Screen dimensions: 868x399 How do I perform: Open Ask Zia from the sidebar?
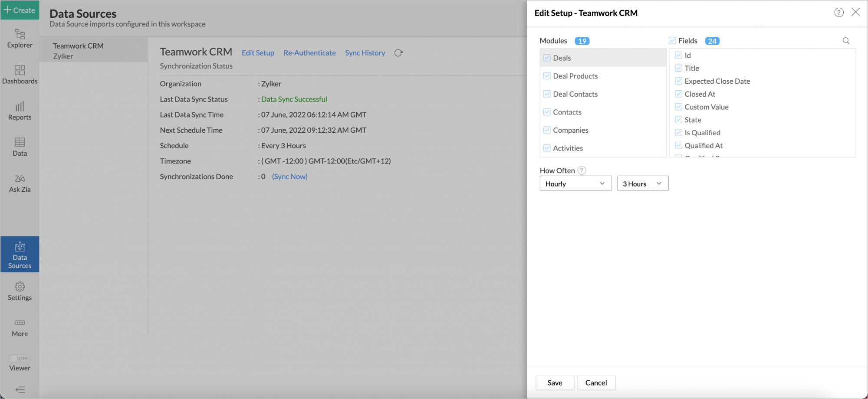[20, 183]
